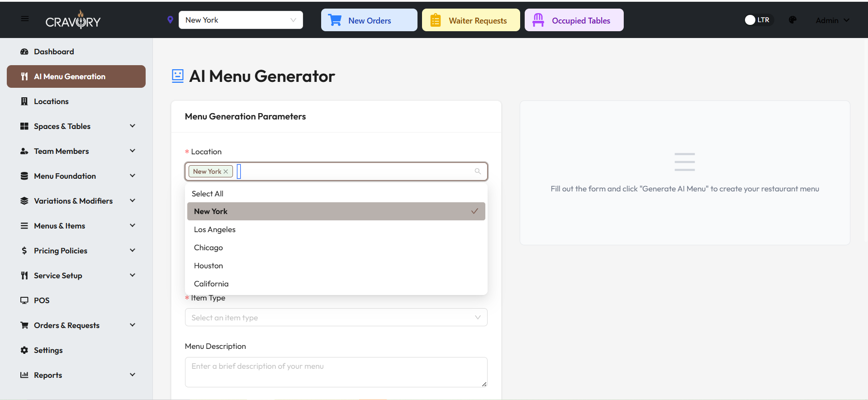Screen dimensions: 868x400
Task: Click the Settings gear icon
Action: click(x=24, y=350)
